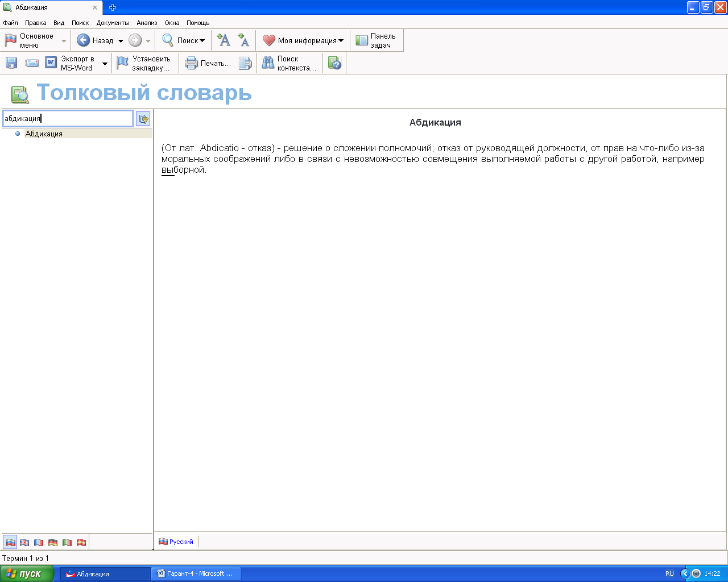Screen dimensions: 728x582
Task: Switch to Гарант-4 Microsoft Word taskbar window
Action: (197, 573)
